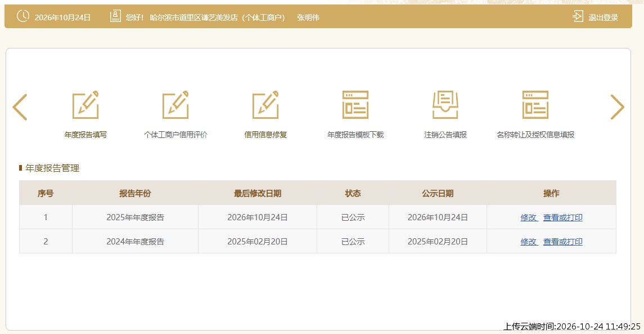
Task: Click the 公示日期 column header
Action: point(438,193)
